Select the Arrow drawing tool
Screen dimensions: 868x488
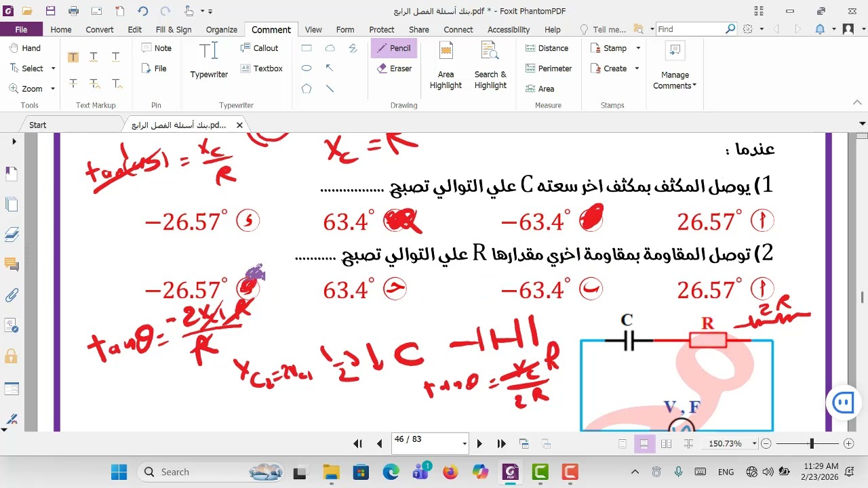(330, 68)
